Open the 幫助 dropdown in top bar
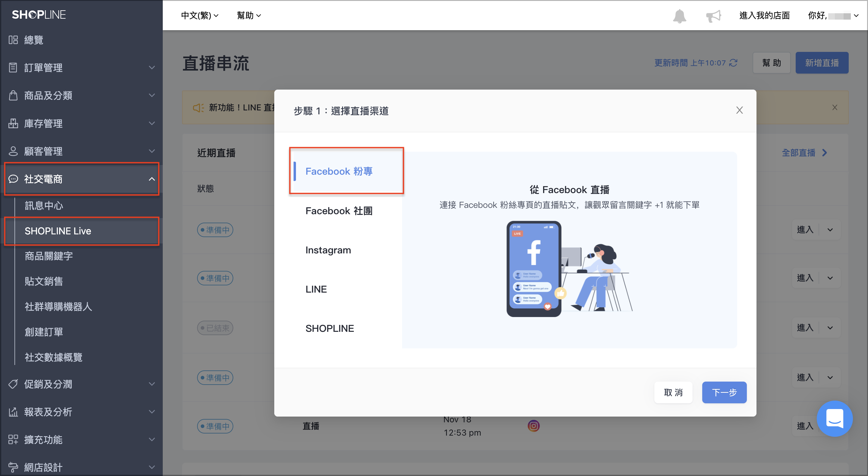The image size is (868, 476). (x=249, y=15)
